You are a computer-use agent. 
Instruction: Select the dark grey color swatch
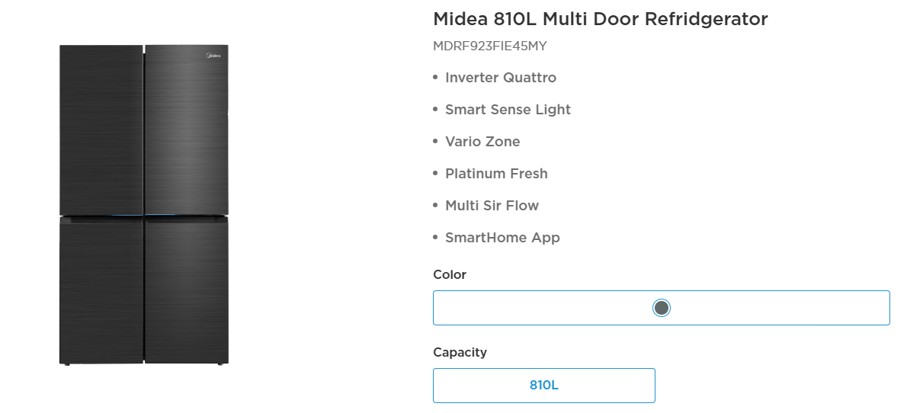click(661, 308)
